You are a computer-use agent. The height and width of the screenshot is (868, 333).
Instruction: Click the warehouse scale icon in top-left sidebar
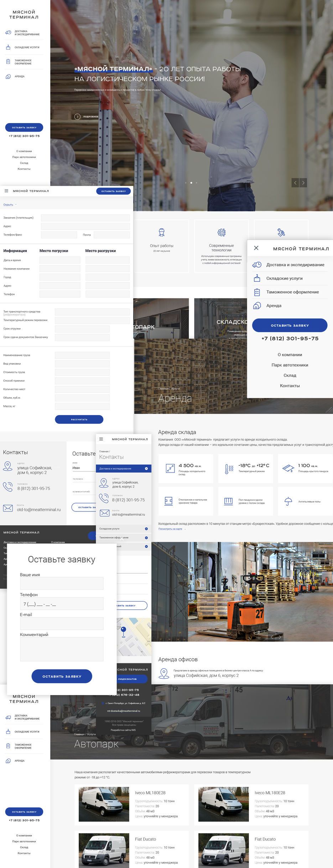[8, 47]
